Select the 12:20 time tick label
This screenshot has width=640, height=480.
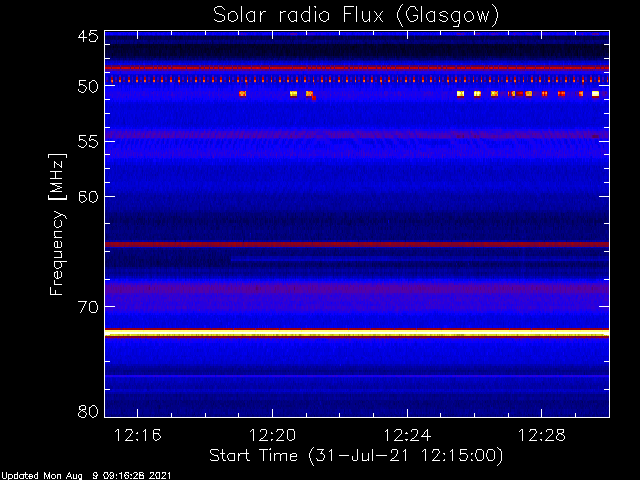click(x=272, y=436)
